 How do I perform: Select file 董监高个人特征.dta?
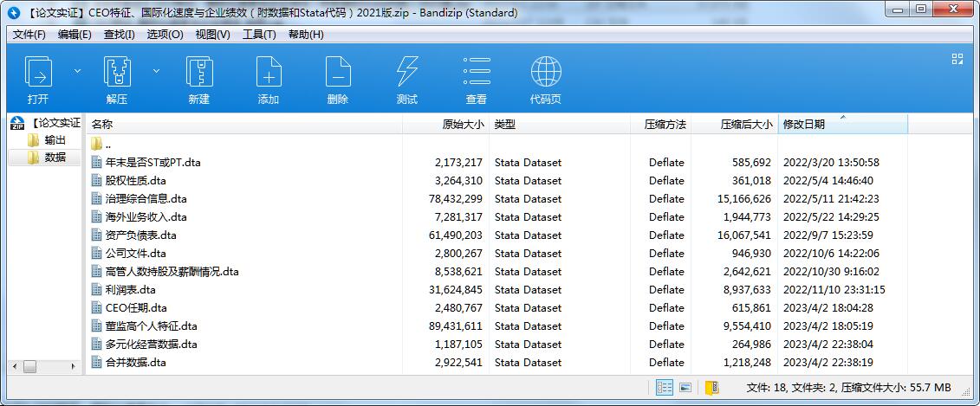[152, 325]
